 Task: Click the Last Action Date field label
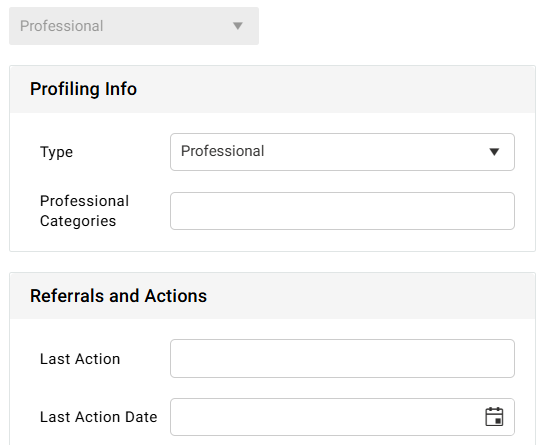98,417
